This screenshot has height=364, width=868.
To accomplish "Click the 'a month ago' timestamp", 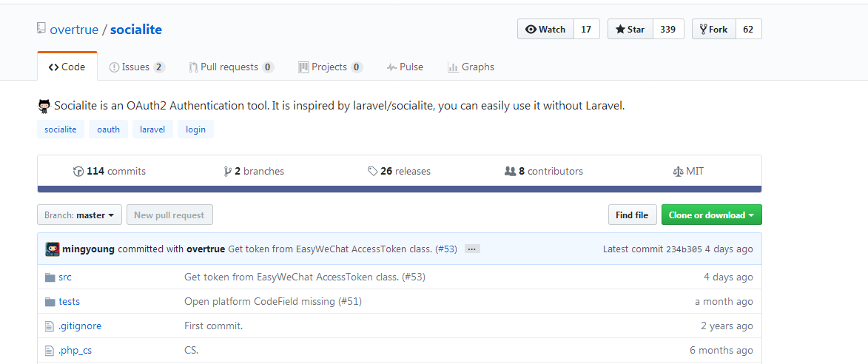I will tap(724, 302).
